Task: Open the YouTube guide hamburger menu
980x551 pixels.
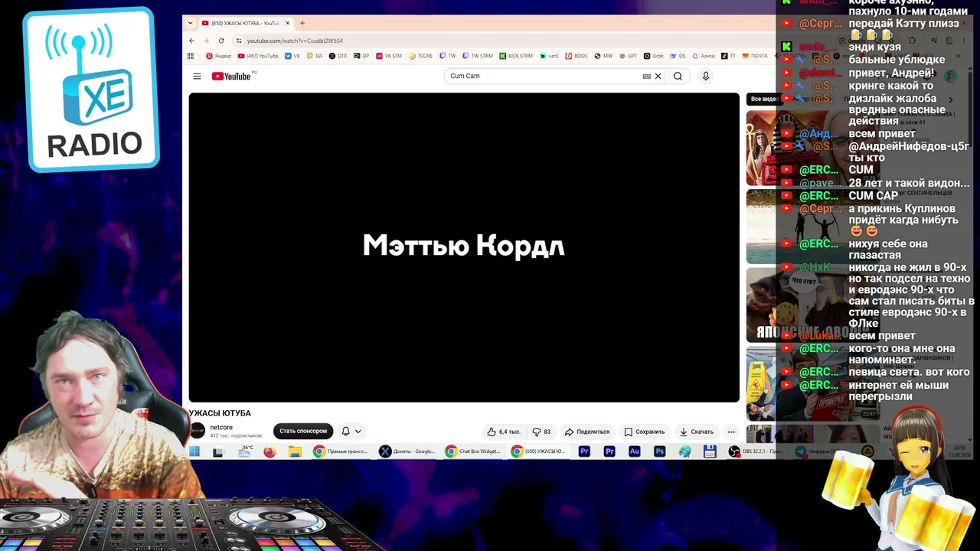Action: tap(197, 77)
